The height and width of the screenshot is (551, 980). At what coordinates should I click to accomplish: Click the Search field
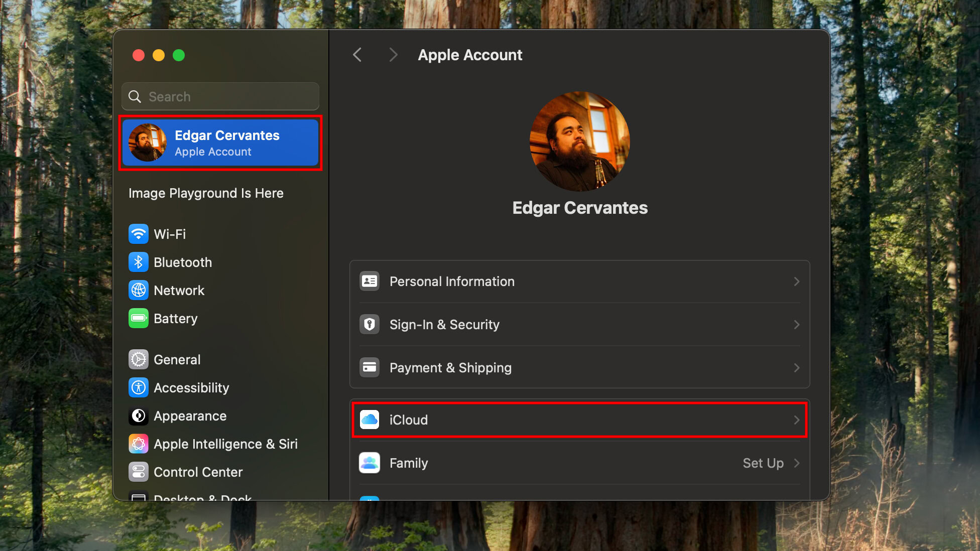tap(220, 96)
